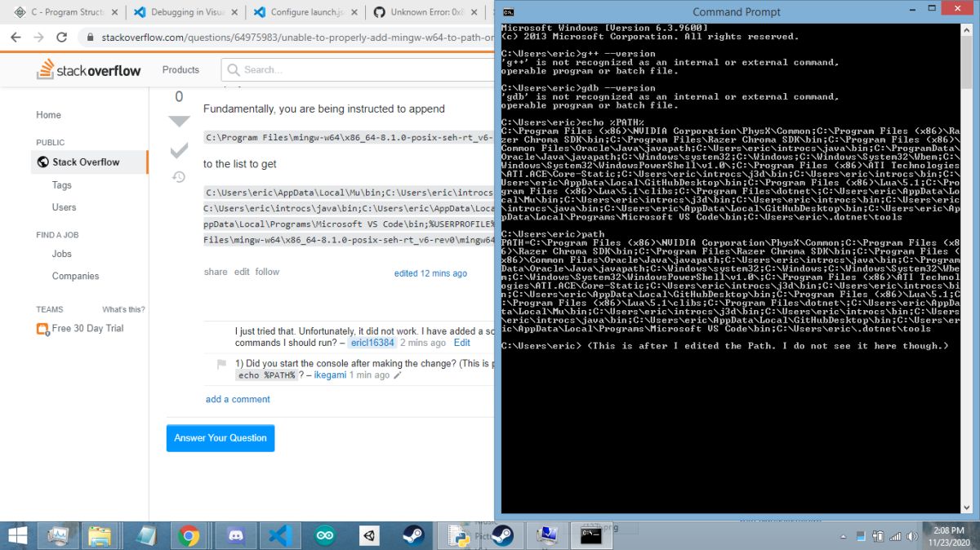Open the answer activity history icon

click(x=179, y=177)
